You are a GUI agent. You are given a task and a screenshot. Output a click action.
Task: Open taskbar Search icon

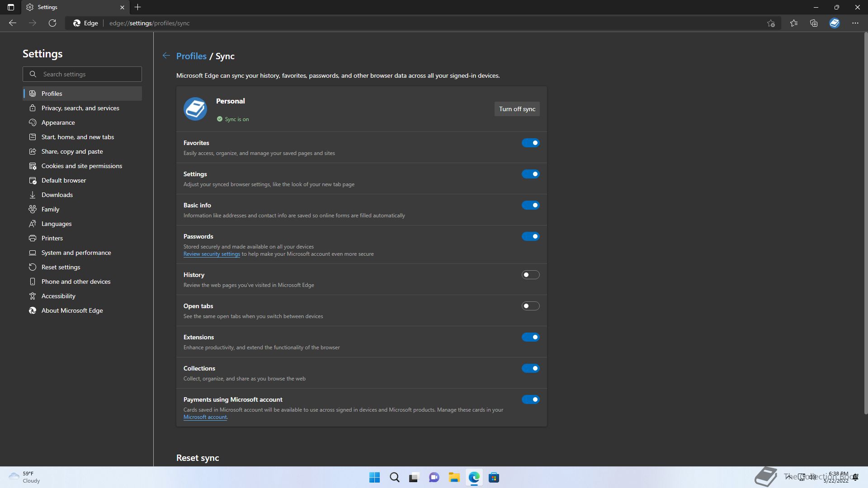(x=394, y=478)
